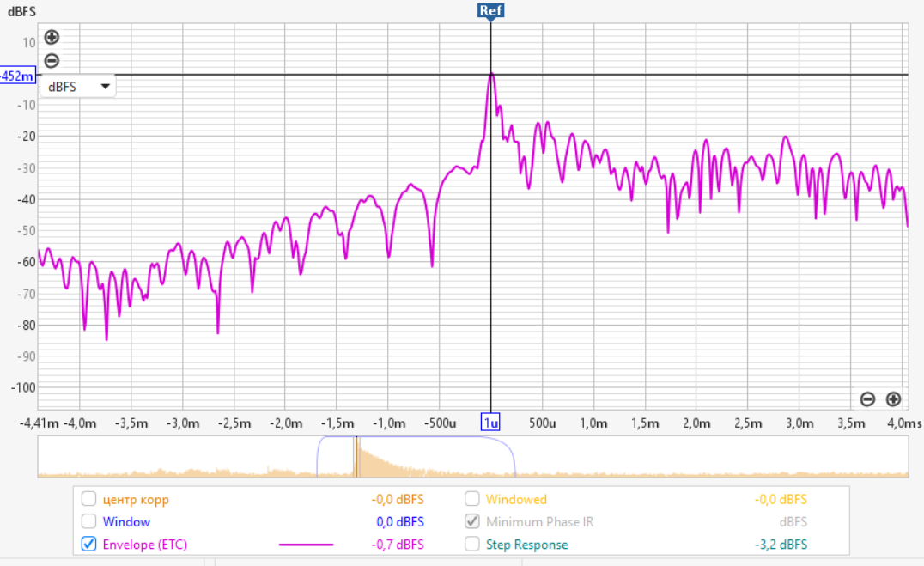Click the 1u cursor time box

click(490, 422)
